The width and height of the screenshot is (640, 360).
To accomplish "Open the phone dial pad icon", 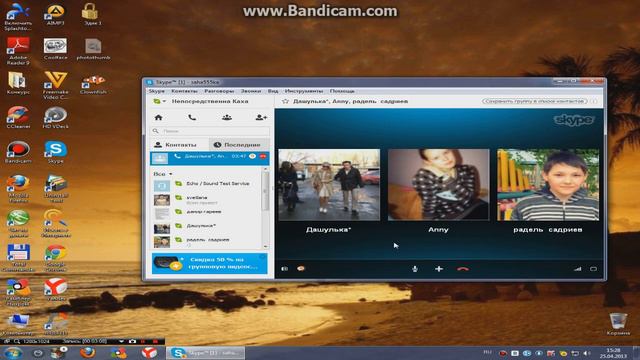I will [192, 118].
